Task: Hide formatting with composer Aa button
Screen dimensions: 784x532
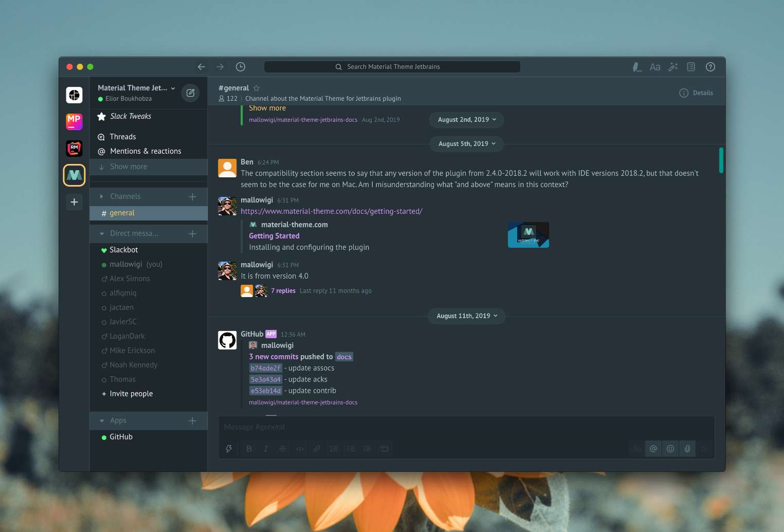Action: [637, 449]
